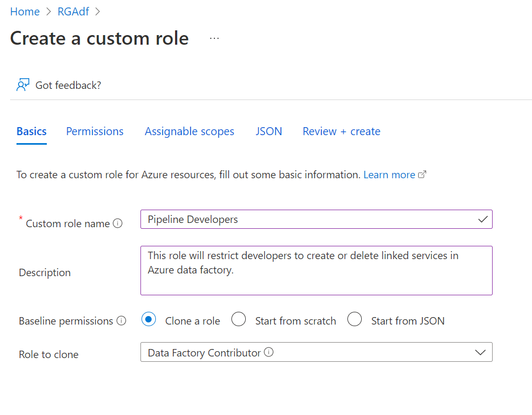Select the Start from JSON radio button
This screenshot has height=415, width=532.
pyautogui.click(x=355, y=320)
